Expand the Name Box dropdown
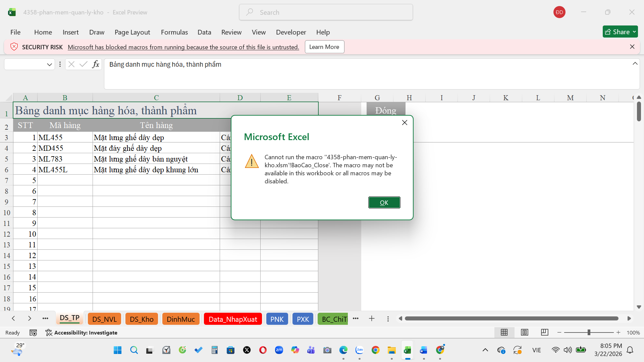Screen dimensions: 644x362 point(49,64)
